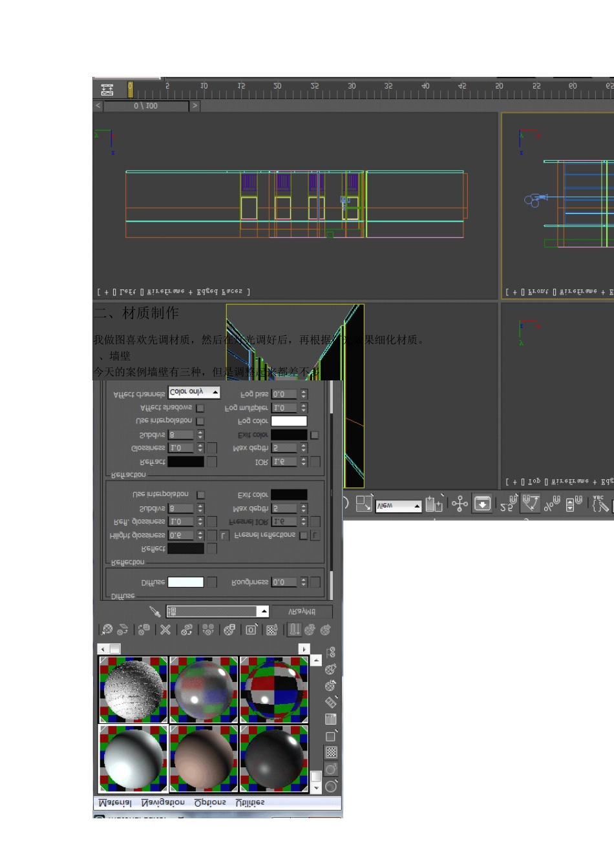Toggle Reflection Use interpolation checkbox
This screenshot has height=868, width=614.
[x=200, y=495]
